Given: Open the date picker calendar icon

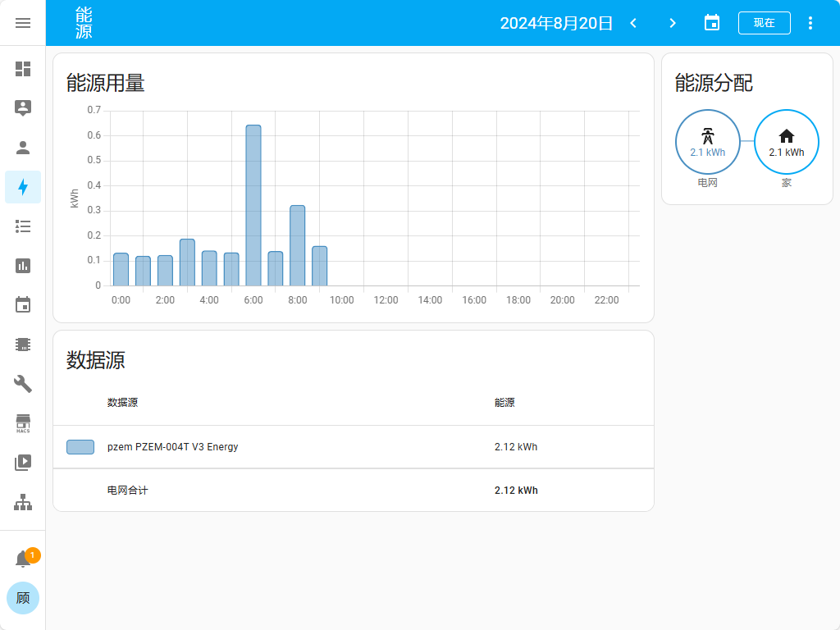Looking at the screenshot, I should tap(712, 23).
